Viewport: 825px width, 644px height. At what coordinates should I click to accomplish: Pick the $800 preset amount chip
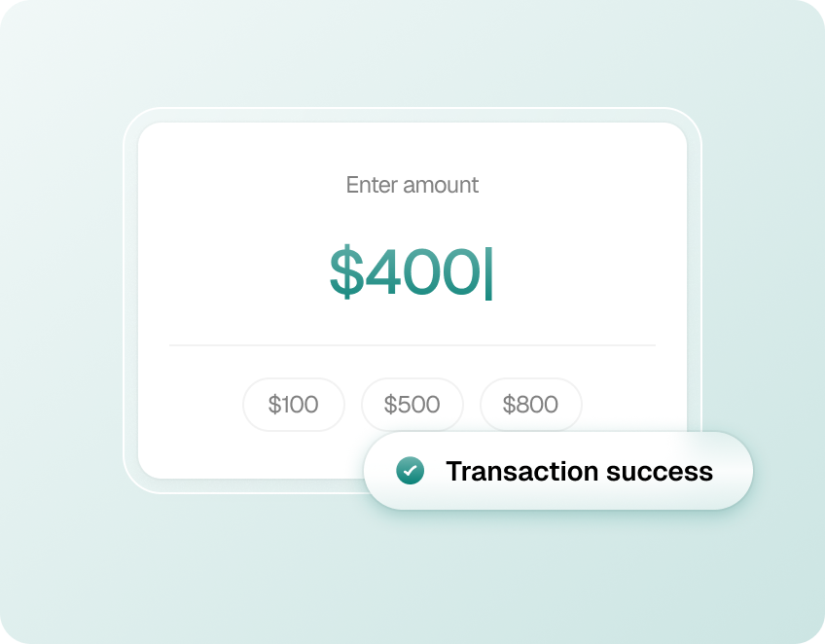pyautogui.click(x=530, y=405)
